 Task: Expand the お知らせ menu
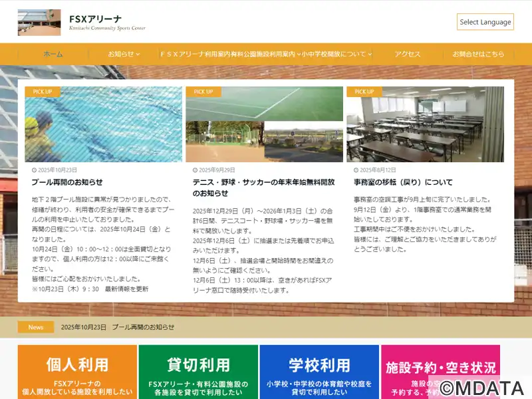(x=124, y=54)
